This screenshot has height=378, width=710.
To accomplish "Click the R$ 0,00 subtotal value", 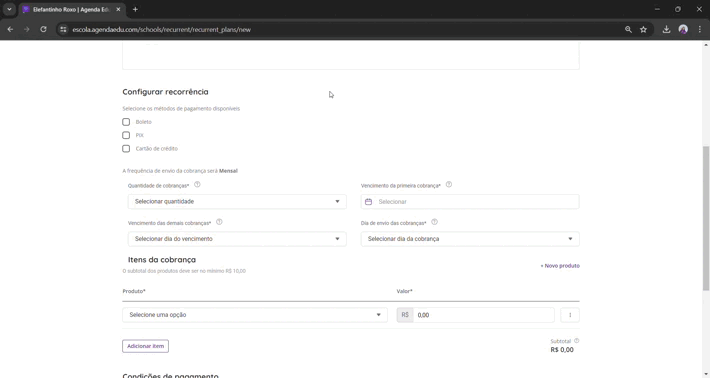I will pos(562,349).
